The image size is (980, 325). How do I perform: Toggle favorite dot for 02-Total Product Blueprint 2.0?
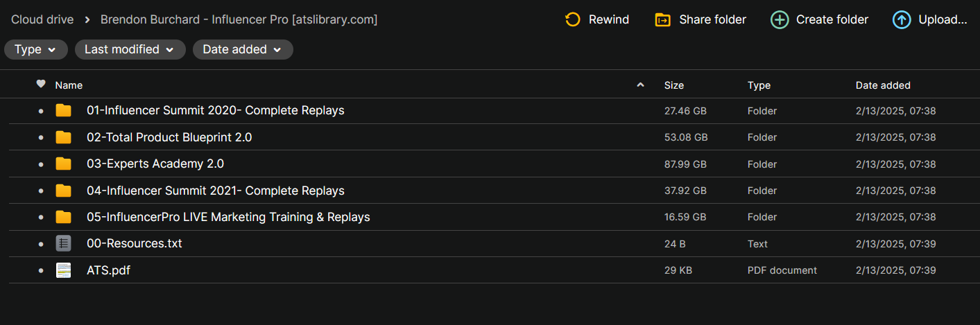[x=41, y=138]
